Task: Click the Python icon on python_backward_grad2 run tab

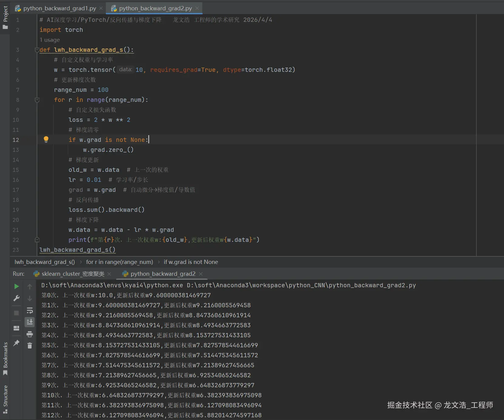Action: pos(125,274)
